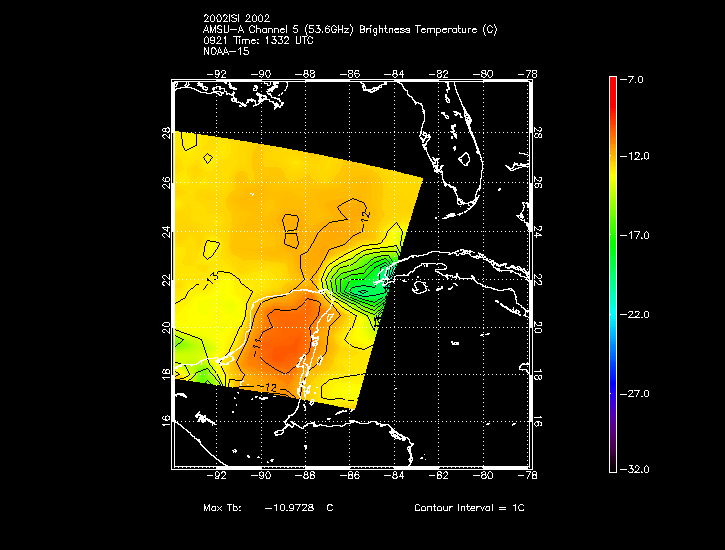Click the Contour Interval = 1C text
Image resolution: width=725 pixels, height=550 pixels.
tap(469, 507)
